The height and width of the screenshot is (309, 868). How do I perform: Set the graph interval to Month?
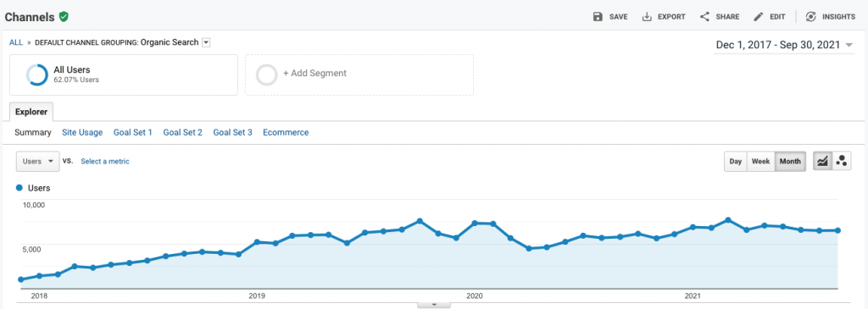pyautogui.click(x=790, y=162)
